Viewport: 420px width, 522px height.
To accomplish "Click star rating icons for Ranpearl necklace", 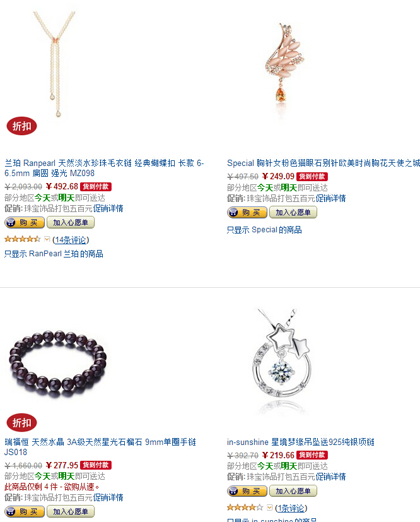I will [22, 239].
